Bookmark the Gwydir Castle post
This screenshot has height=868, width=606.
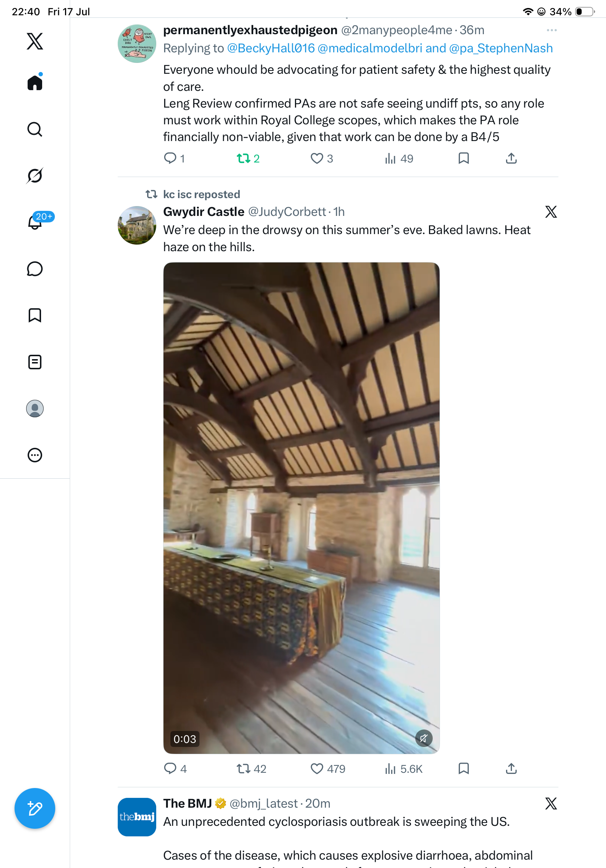tap(464, 768)
